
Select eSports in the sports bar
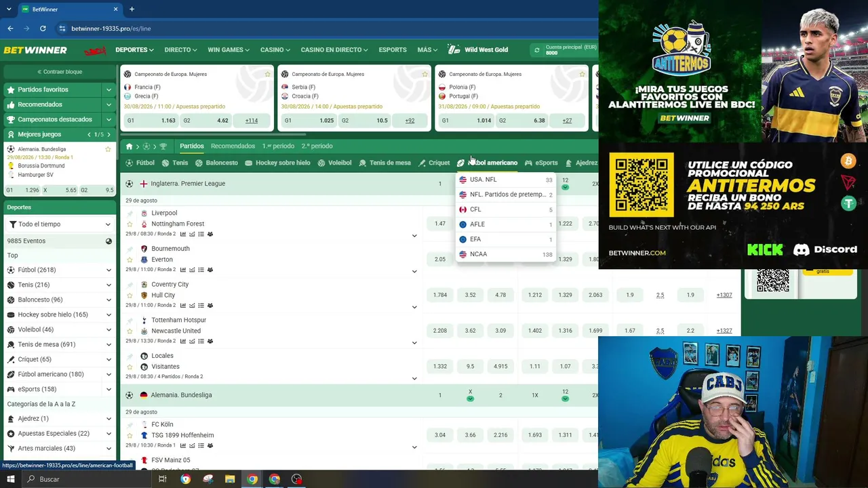[541, 163]
